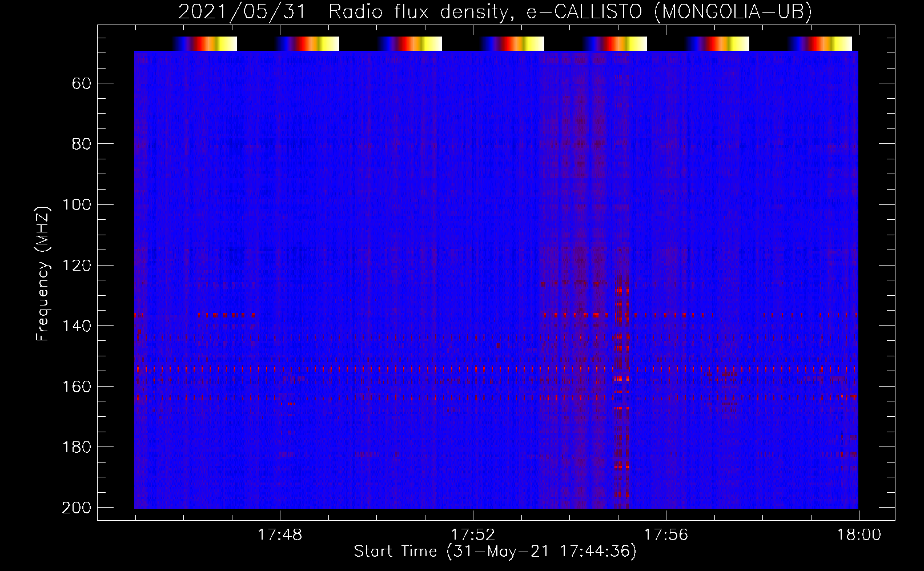Click the 140 MHz frequency label
The height and width of the screenshot is (571, 924).
tap(77, 326)
